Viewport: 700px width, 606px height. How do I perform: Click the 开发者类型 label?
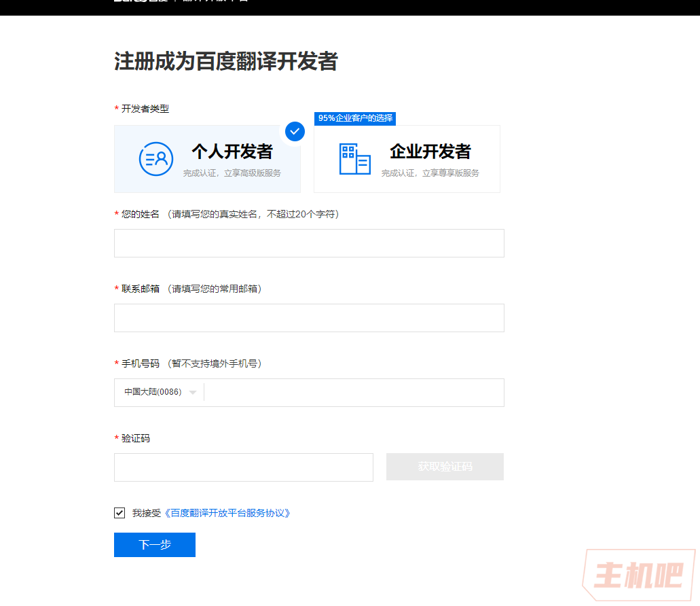coord(145,109)
